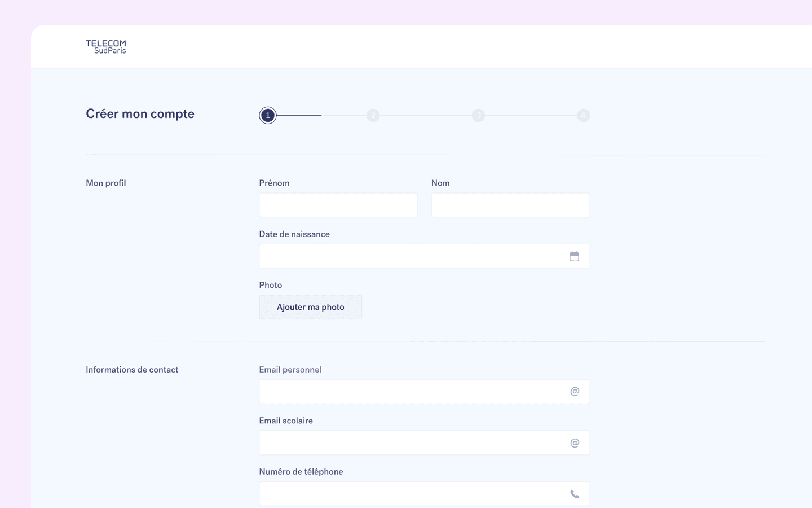
Task: Click the Mon profil section label
Action: [x=106, y=183]
